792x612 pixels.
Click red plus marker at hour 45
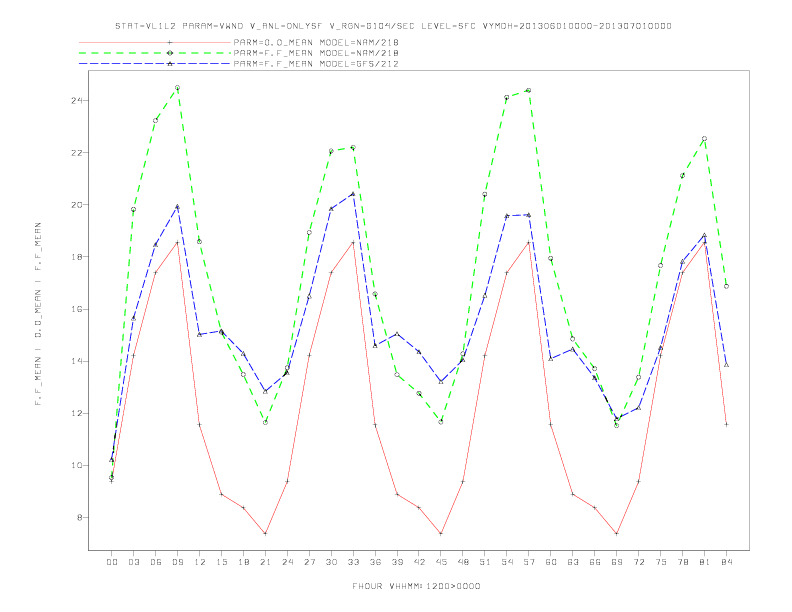(441, 533)
